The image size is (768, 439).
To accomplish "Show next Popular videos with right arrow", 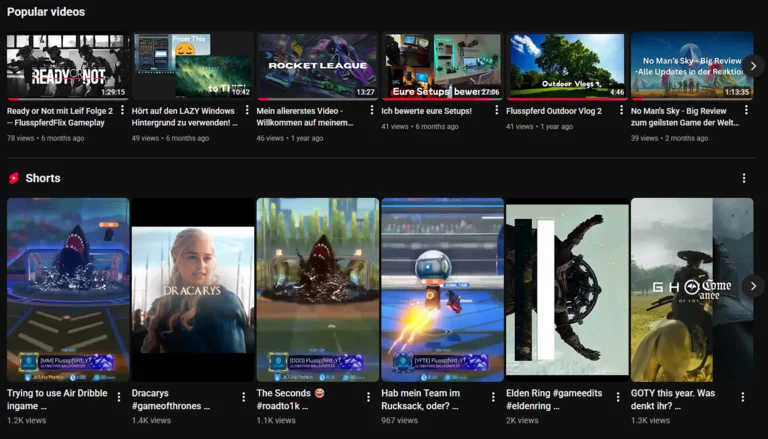I will (x=753, y=66).
